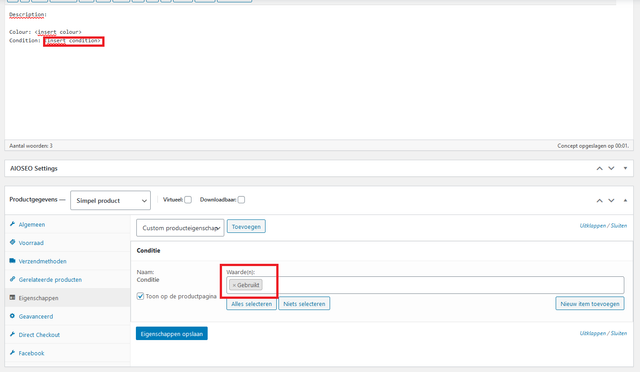
Task: Click the wrench icon beside Direct Checkout
Action: point(12,334)
